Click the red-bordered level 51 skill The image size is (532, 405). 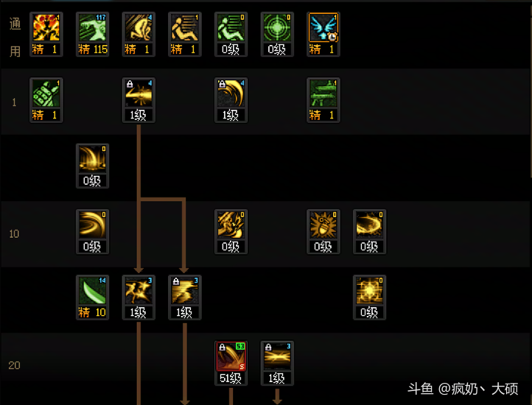click(x=231, y=363)
